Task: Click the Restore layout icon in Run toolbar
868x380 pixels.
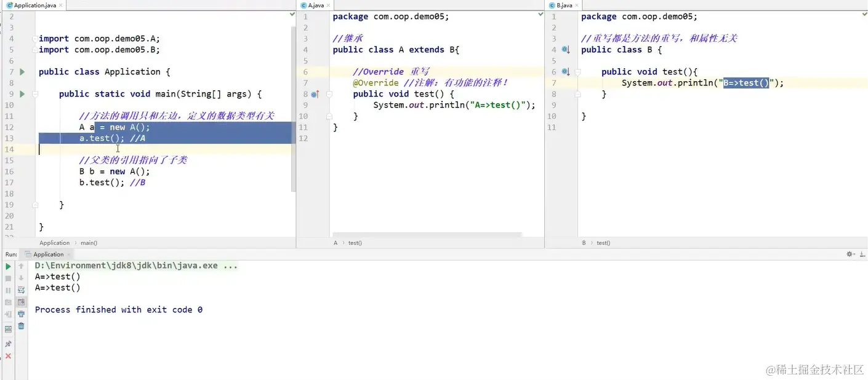Action: tap(8, 330)
